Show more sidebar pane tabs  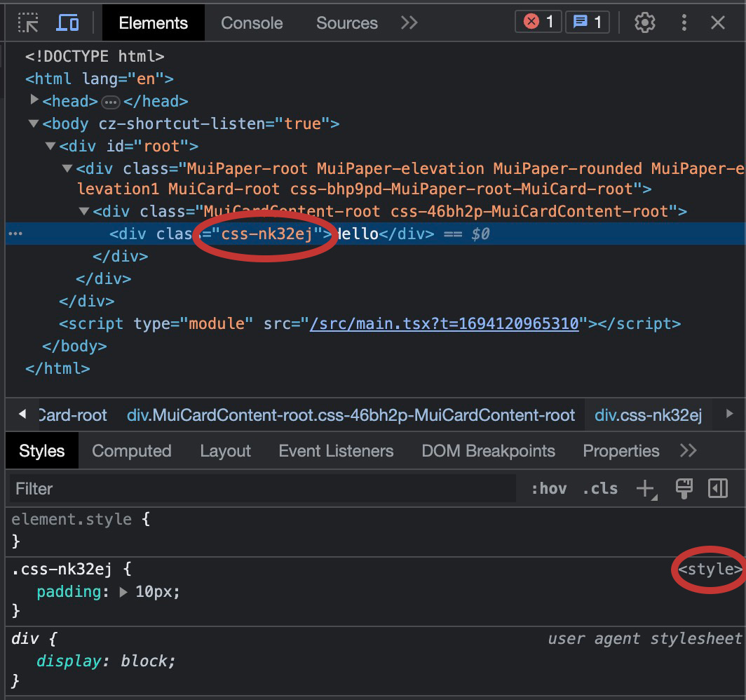tap(688, 450)
